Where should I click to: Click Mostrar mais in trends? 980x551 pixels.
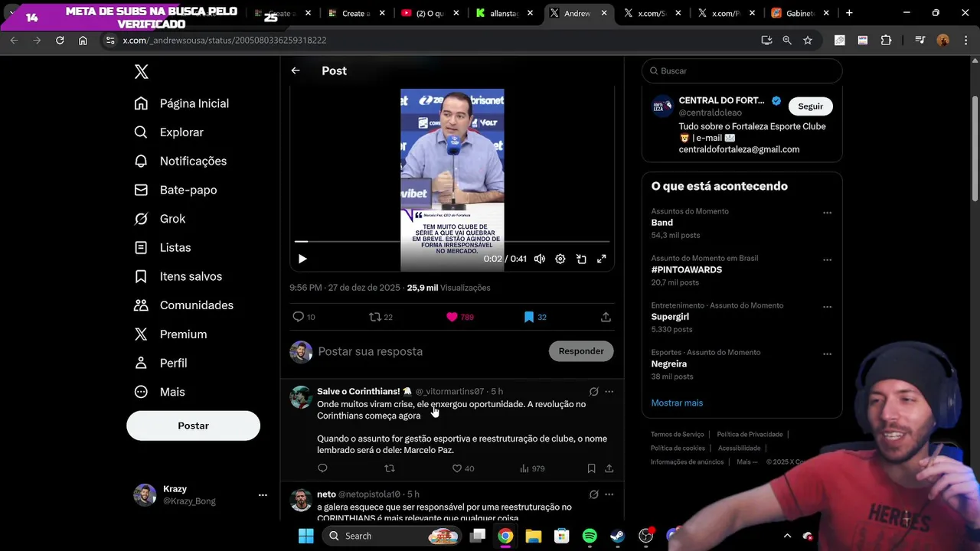point(677,403)
